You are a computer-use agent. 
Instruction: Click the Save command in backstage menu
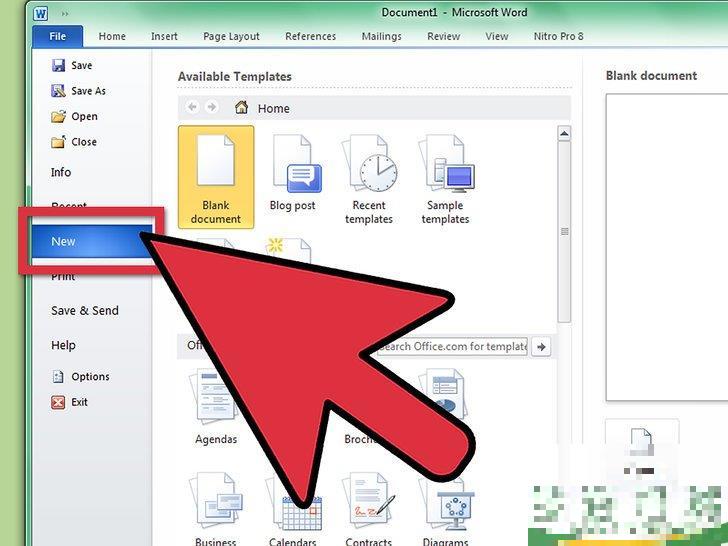[x=72, y=65]
